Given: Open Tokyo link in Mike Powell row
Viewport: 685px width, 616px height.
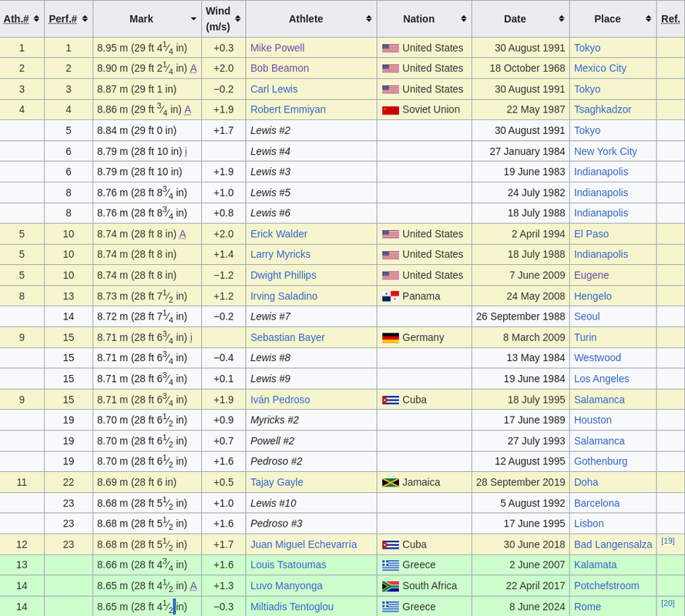Looking at the screenshot, I should (x=587, y=48).
